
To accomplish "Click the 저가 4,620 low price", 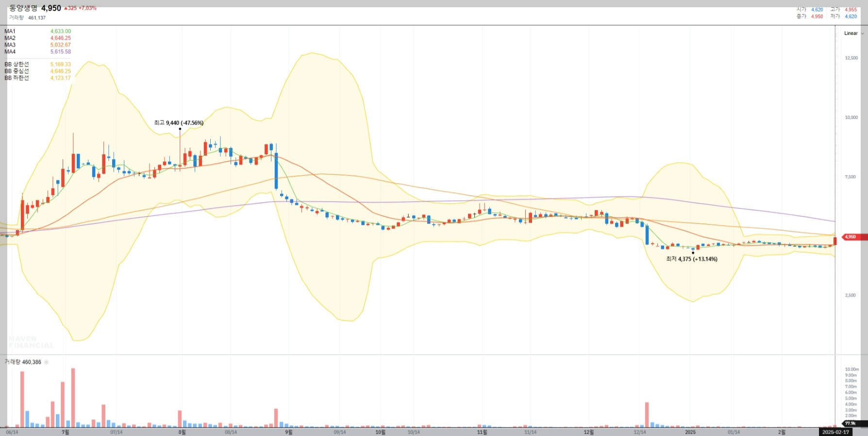I will pyautogui.click(x=843, y=16).
